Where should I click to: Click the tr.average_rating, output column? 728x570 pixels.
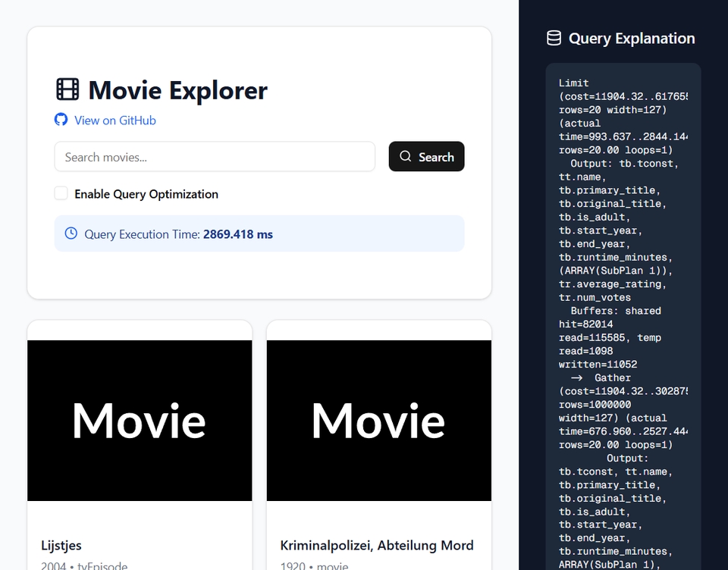pos(613,284)
